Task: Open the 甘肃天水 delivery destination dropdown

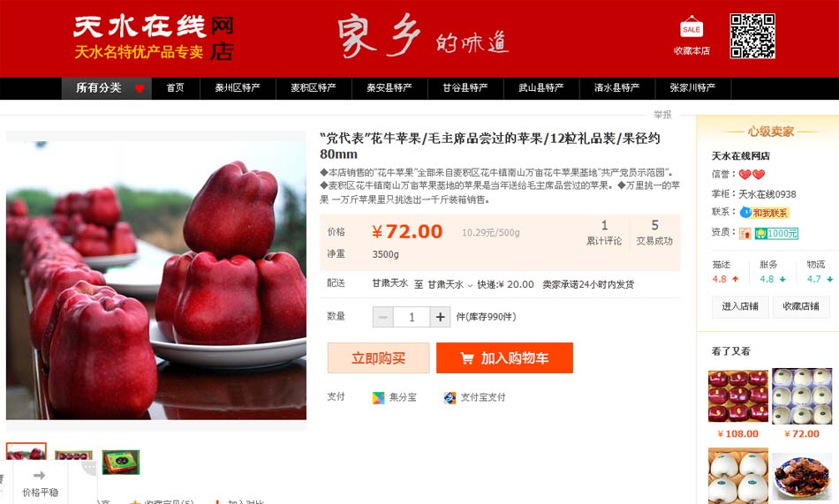Action: 450,284
